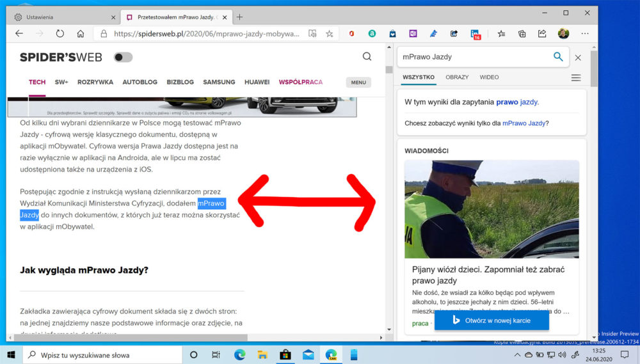Click the Otwórz w nowej karcie button
Image resolution: width=640 pixels, height=364 pixels.
(x=492, y=320)
